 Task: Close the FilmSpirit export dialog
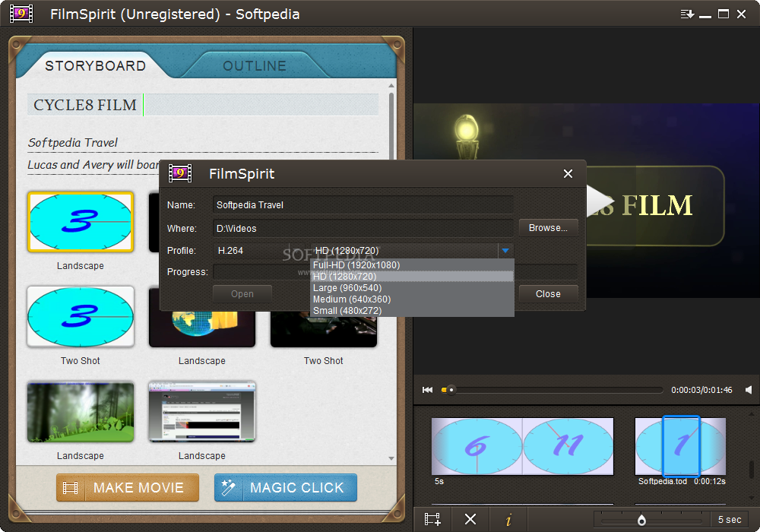[568, 173]
